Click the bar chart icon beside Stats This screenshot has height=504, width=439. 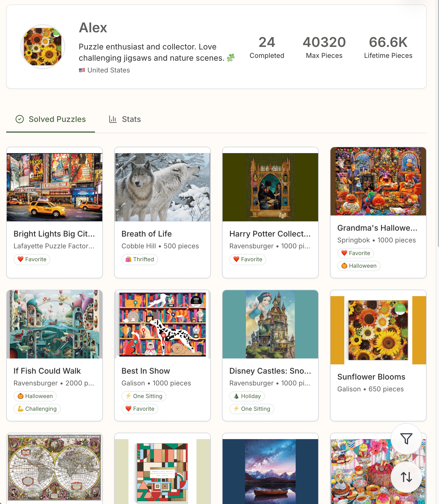coord(113,119)
